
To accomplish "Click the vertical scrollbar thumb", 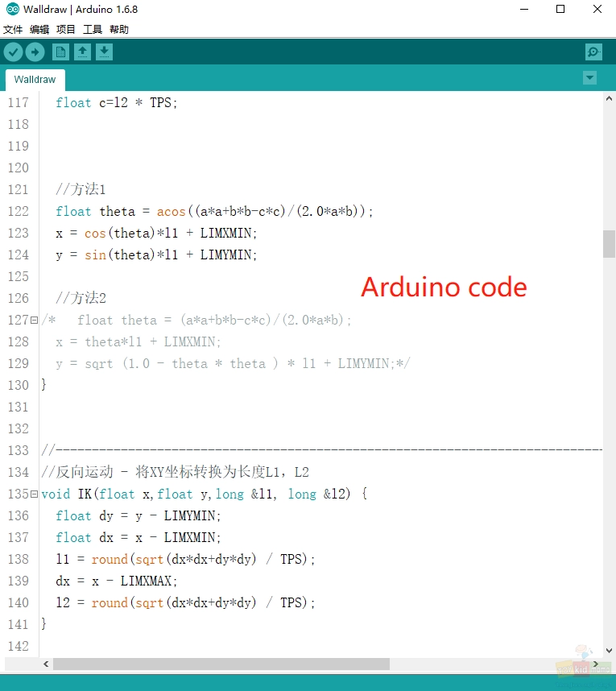I will click(x=609, y=244).
